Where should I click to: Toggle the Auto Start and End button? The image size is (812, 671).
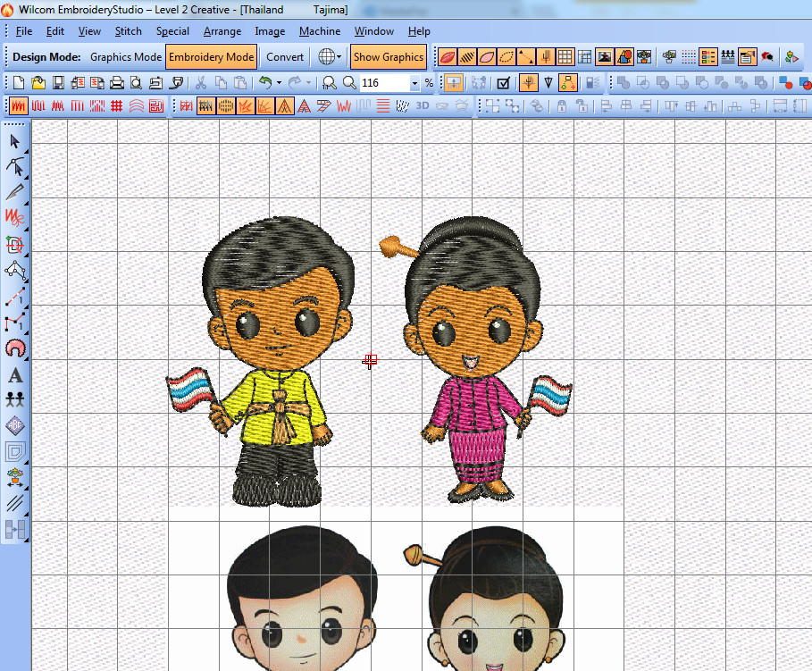568,83
